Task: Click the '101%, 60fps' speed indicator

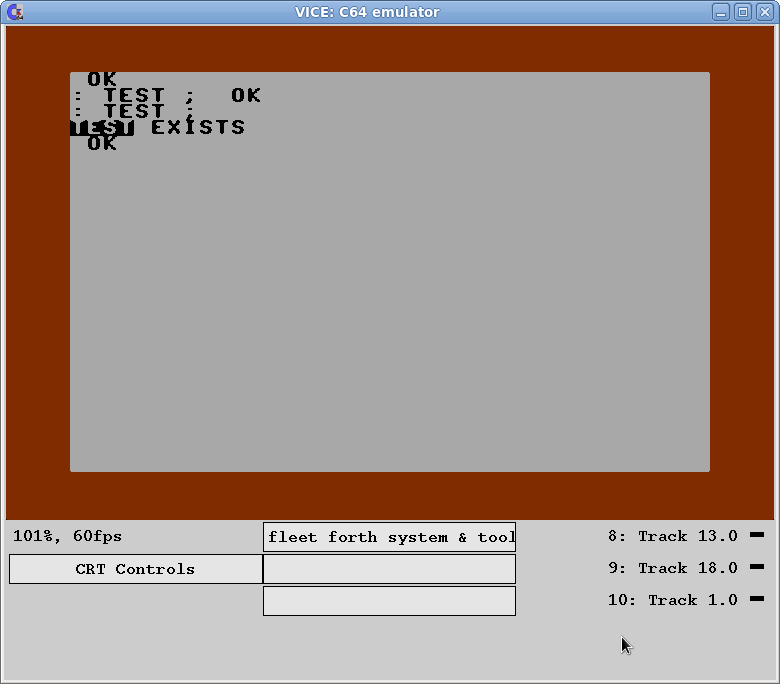Action: [67, 536]
